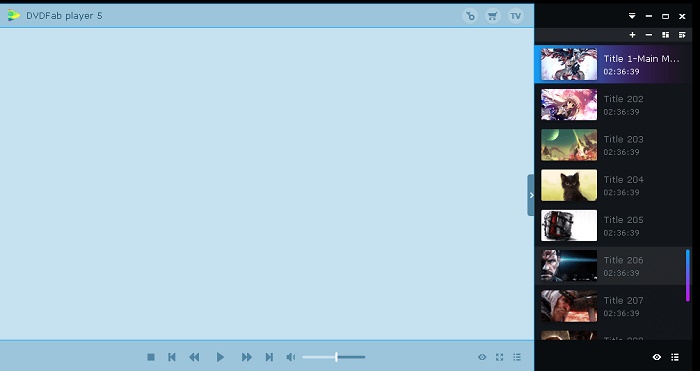Screen dimensions: 700x371
Task: Fast-forward the video
Action: [246, 357]
